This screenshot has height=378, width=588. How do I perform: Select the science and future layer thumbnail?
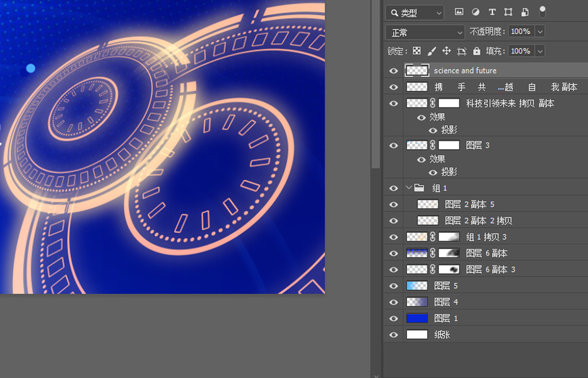tap(417, 71)
